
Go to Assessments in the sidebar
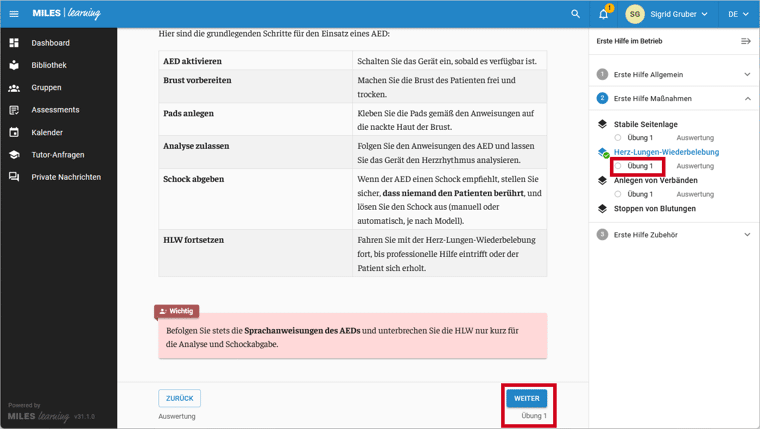coord(55,110)
